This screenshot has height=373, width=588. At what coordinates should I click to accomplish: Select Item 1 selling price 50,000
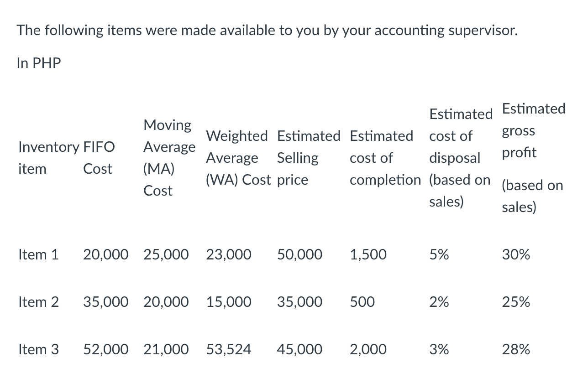click(x=299, y=254)
